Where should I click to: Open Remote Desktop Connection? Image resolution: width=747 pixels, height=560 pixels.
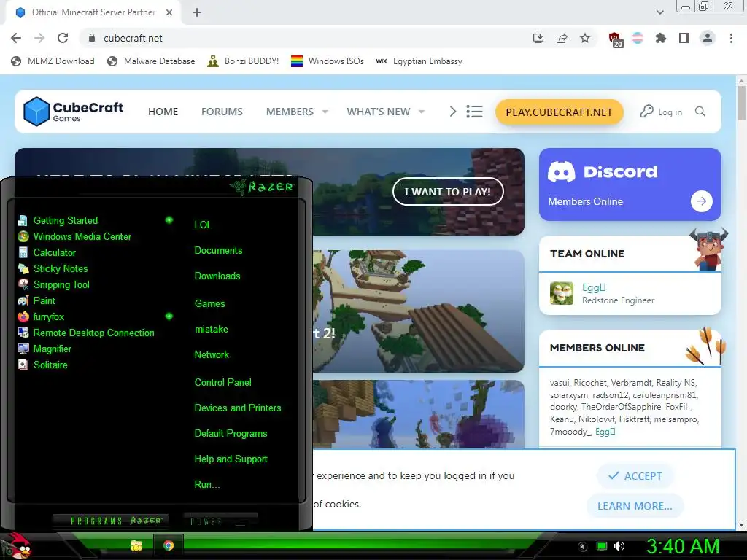point(94,332)
